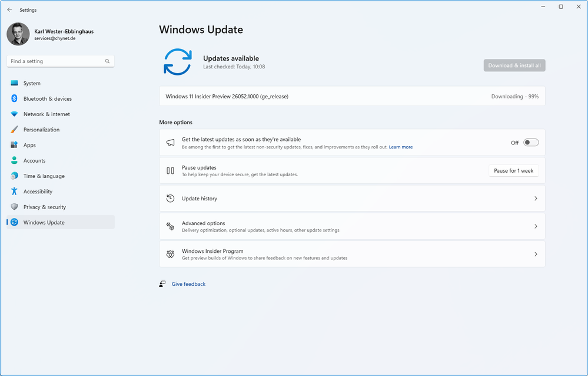Click the megaphone icon for latest updates
The image size is (588, 376).
click(170, 143)
